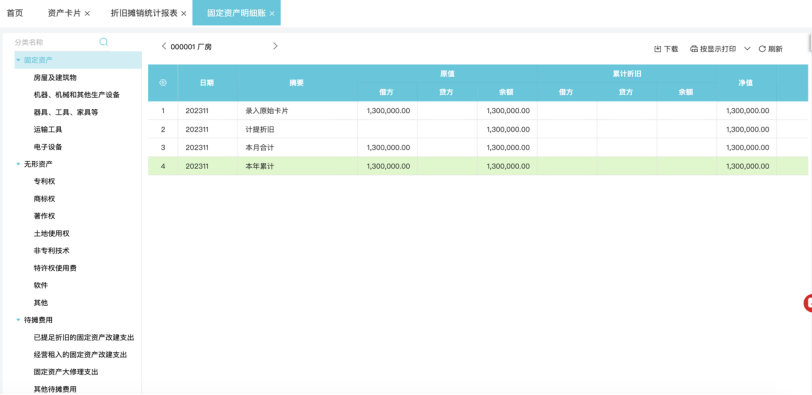812x395 pixels.
Task: Close the 折旧摊销统计报表 tab
Action: click(183, 13)
